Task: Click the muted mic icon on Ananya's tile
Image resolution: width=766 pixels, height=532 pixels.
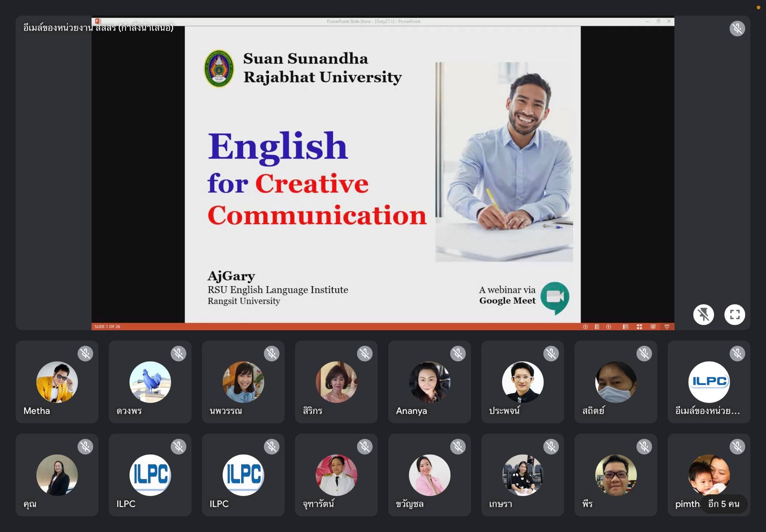Action: tap(458, 353)
